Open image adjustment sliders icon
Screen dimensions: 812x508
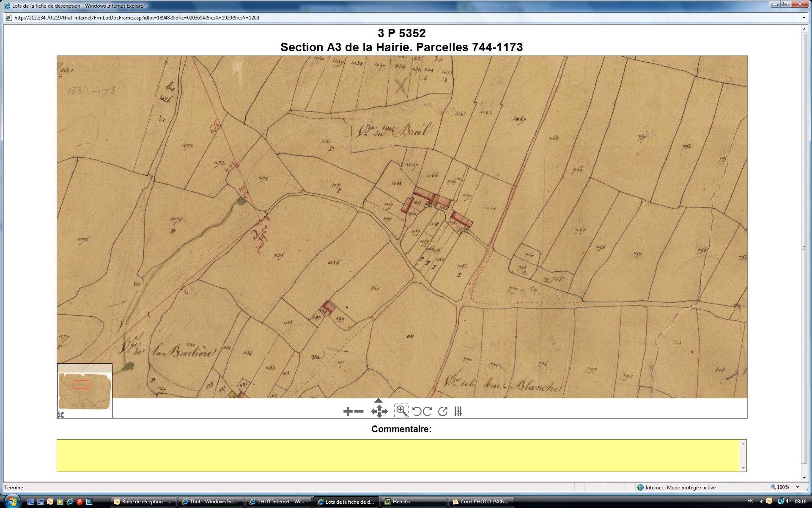(458, 411)
